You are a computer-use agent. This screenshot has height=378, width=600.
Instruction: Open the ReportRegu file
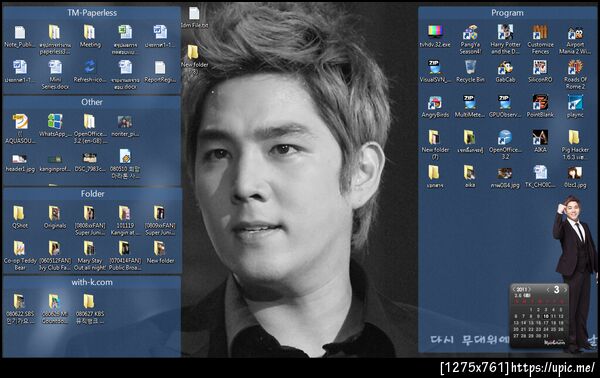coord(160,72)
